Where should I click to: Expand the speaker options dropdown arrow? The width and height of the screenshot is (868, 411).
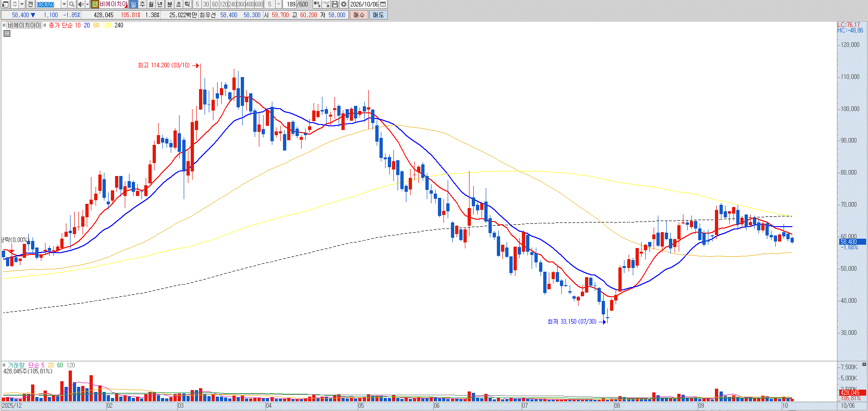[87, 4]
